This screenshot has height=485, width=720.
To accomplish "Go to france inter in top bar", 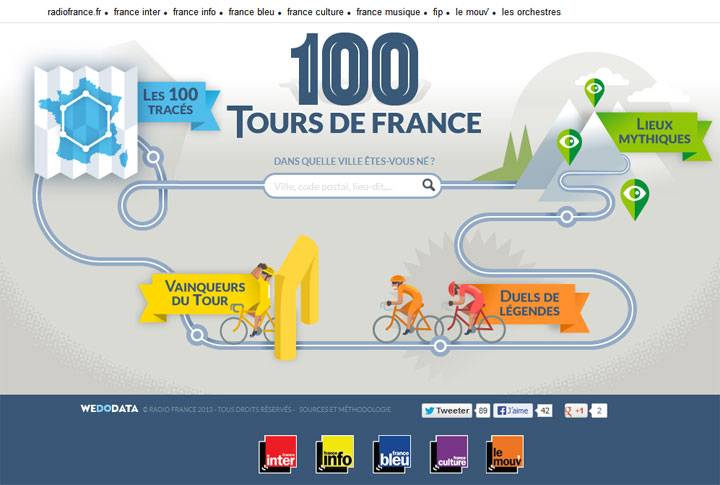I will (137, 12).
